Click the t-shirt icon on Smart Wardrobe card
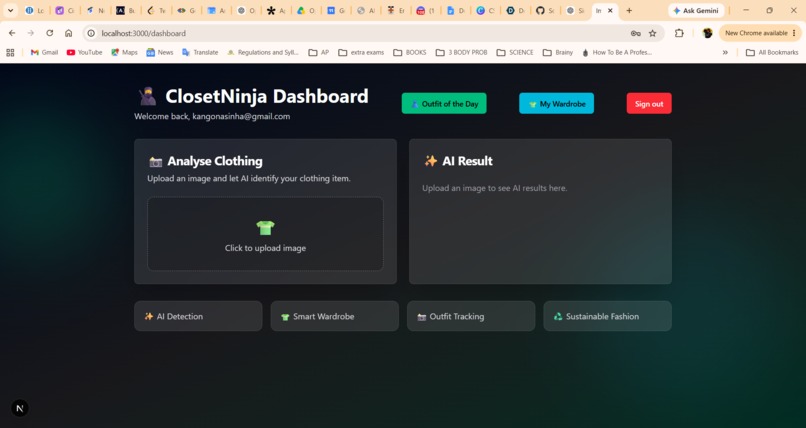This screenshot has width=806, height=428. click(285, 317)
